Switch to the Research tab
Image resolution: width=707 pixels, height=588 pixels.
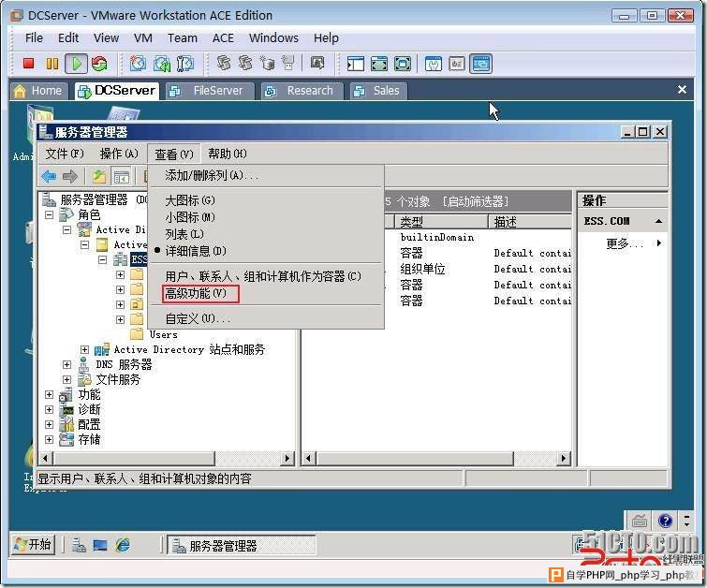pos(302,91)
